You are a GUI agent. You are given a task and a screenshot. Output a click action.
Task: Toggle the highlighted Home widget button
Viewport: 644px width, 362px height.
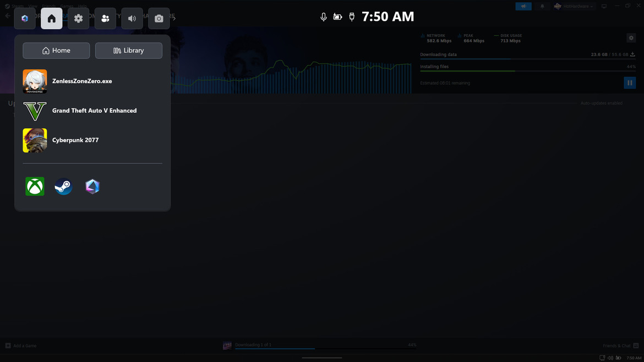pyautogui.click(x=52, y=19)
